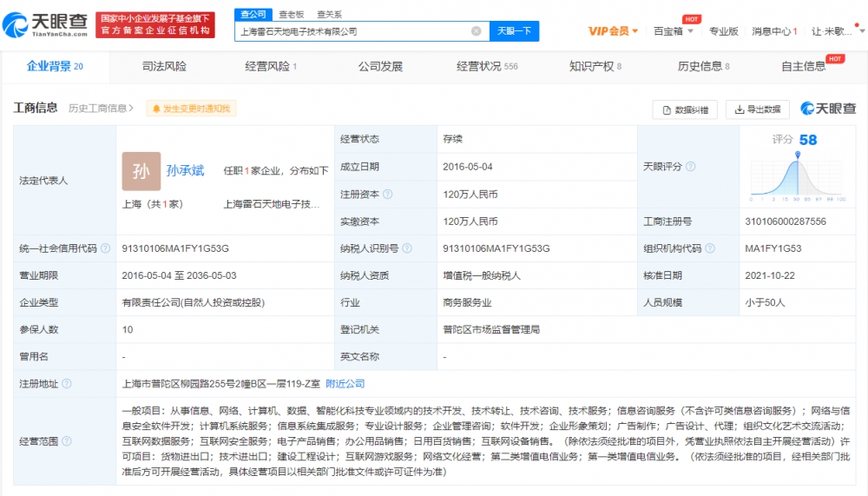Image resolution: width=868 pixels, height=496 pixels.
Task: Click help icon next to 组织机构代码
Action: tap(710, 248)
